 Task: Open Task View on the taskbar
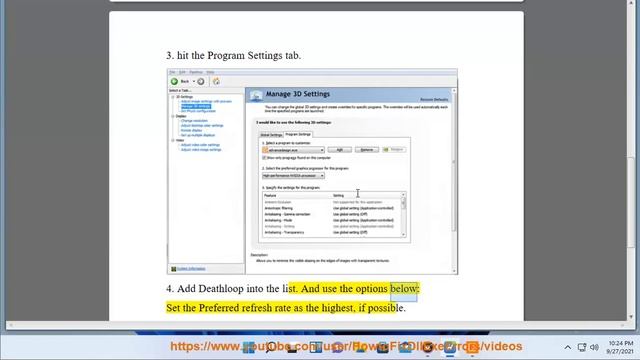pyautogui.click(x=292, y=347)
